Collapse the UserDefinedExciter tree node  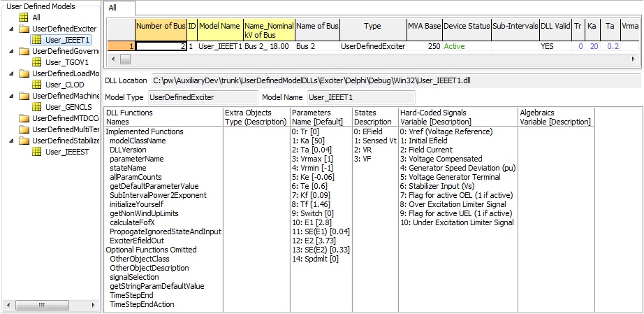(x=13, y=29)
